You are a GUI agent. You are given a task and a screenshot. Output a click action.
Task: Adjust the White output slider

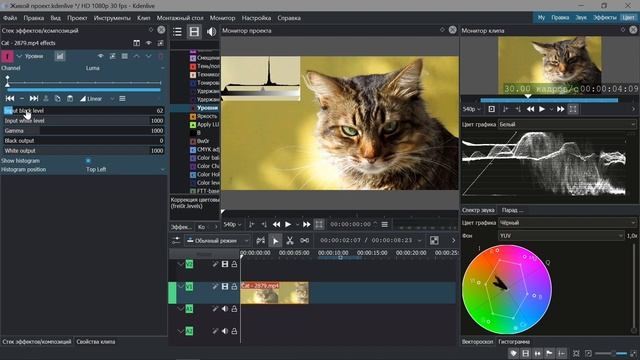pyautogui.click(x=84, y=151)
